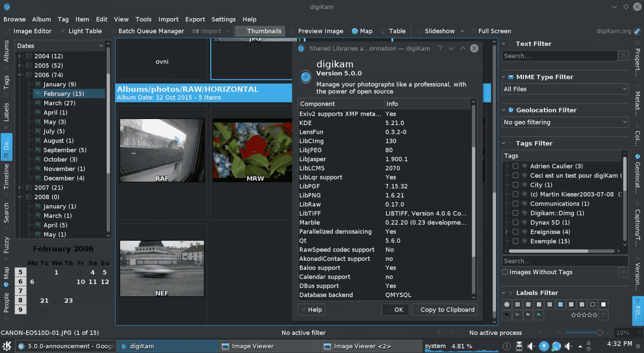The height and width of the screenshot is (353, 644).
Task: Open the Filters right sidebar tab
Action: 638,311
